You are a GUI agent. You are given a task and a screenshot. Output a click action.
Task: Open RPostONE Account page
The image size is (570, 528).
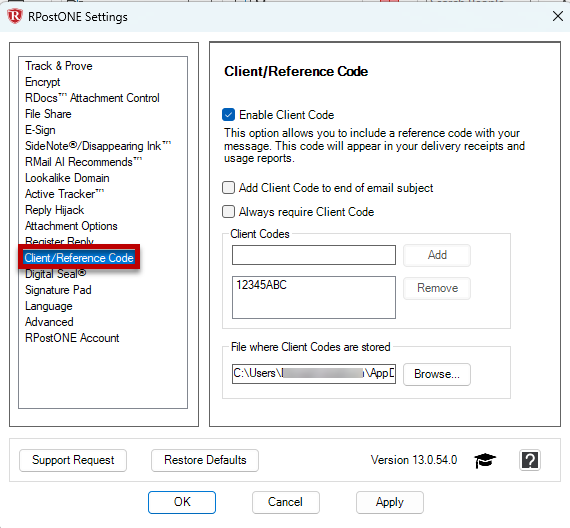(x=72, y=338)
